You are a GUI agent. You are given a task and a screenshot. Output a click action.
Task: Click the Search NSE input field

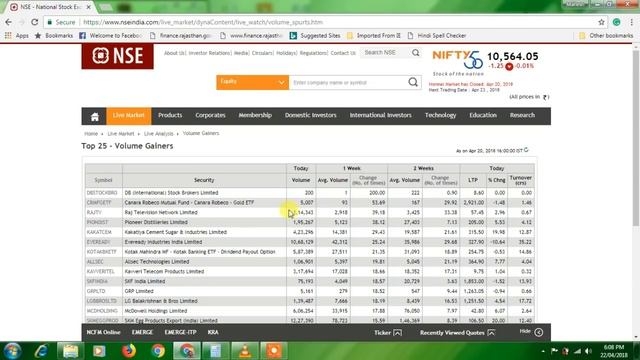pos(385,53)
